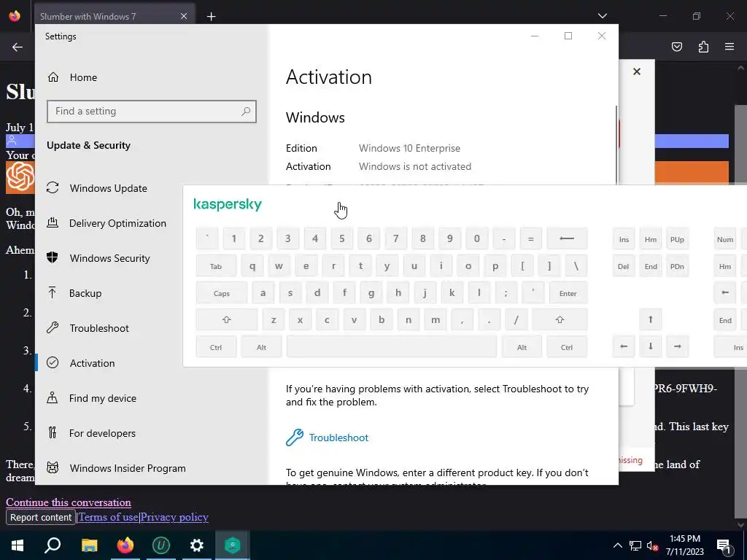Open Kaspersky app on taskbar
This screenshot has width=747, height=560.
click(x=232, y=545)
